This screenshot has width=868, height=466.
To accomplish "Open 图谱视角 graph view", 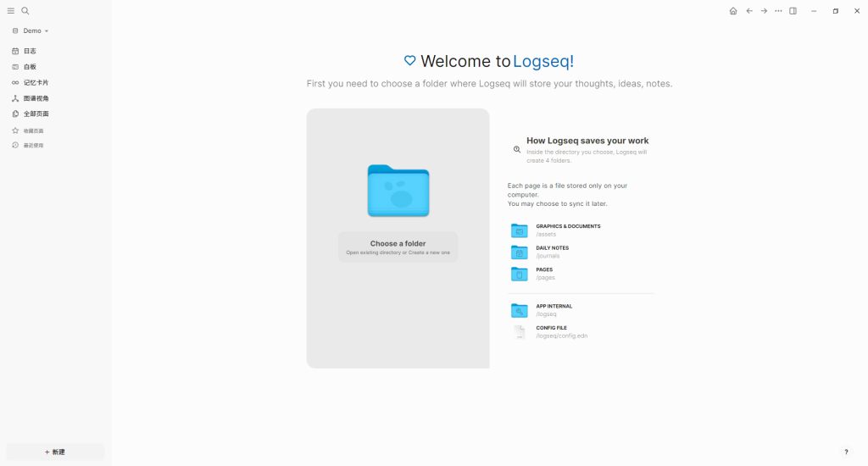I will tap(36, 98).
